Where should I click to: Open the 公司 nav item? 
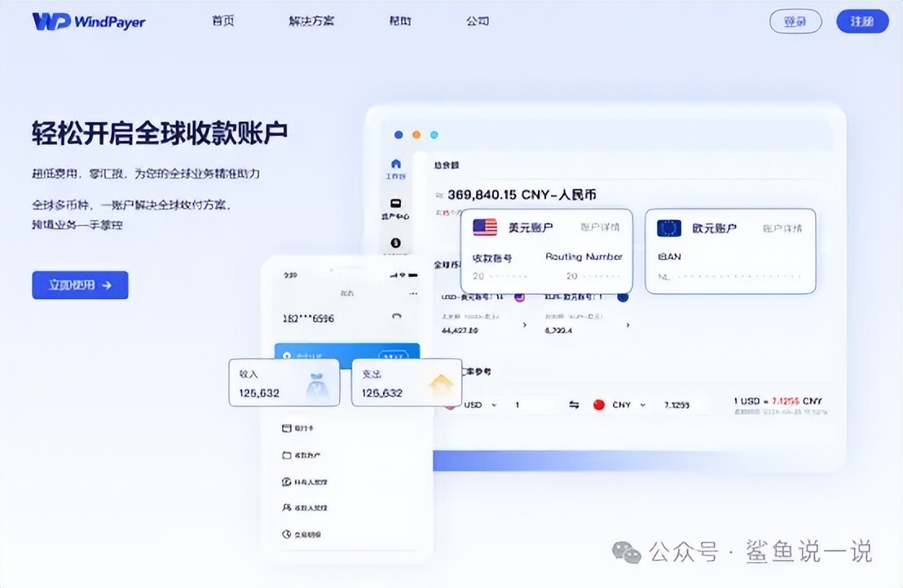tap(478, 20)
